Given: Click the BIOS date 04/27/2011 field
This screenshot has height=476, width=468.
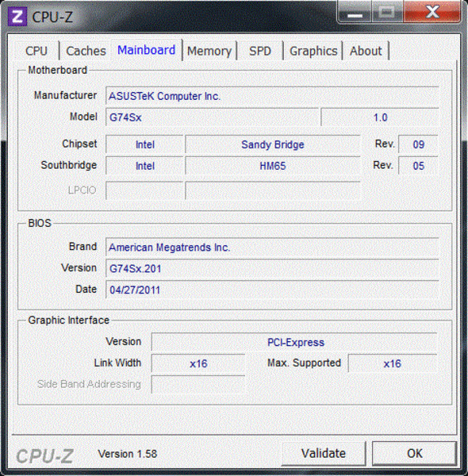Looking at the screenshot, I should [272, 290].
